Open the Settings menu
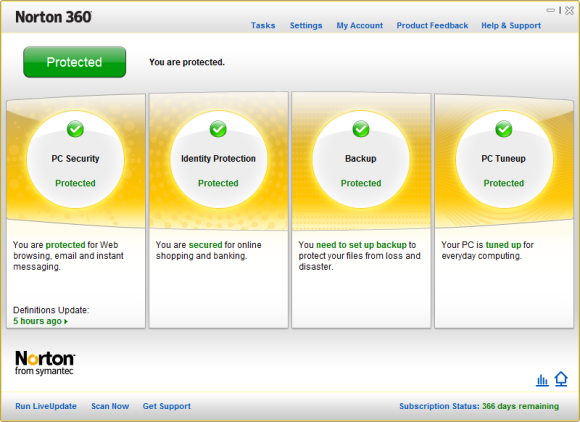Screen dimensions: 580x422 tap(306, 26)
